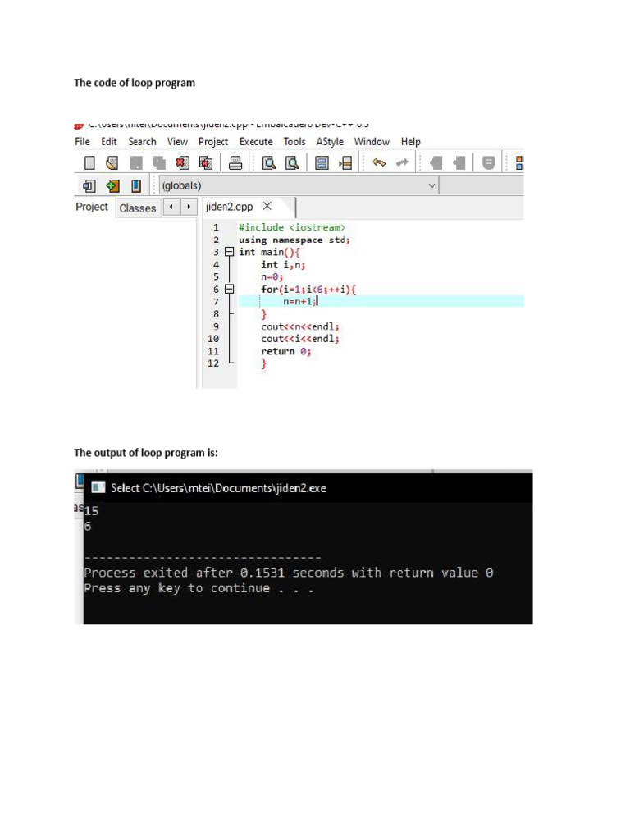The width and height of the screenshot is (630, 840).
Task: Open the (globals) scope dropdown
Action: [x=299, y=186]
